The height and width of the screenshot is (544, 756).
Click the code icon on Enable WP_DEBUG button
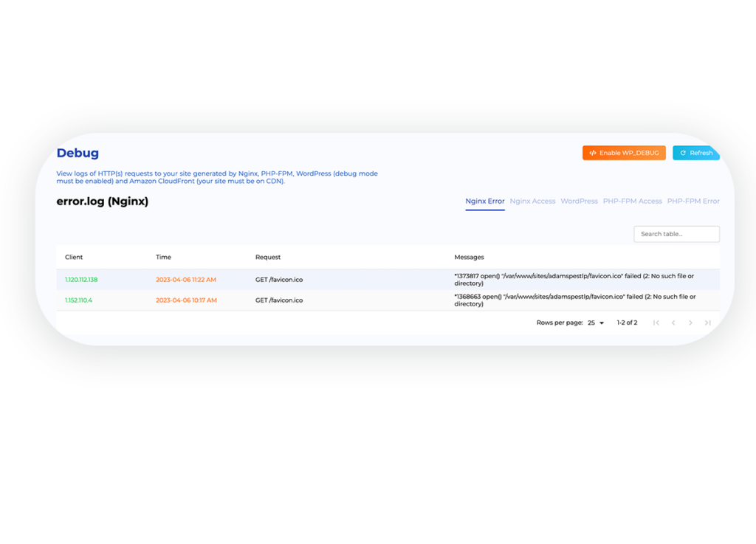pos(594,153)
